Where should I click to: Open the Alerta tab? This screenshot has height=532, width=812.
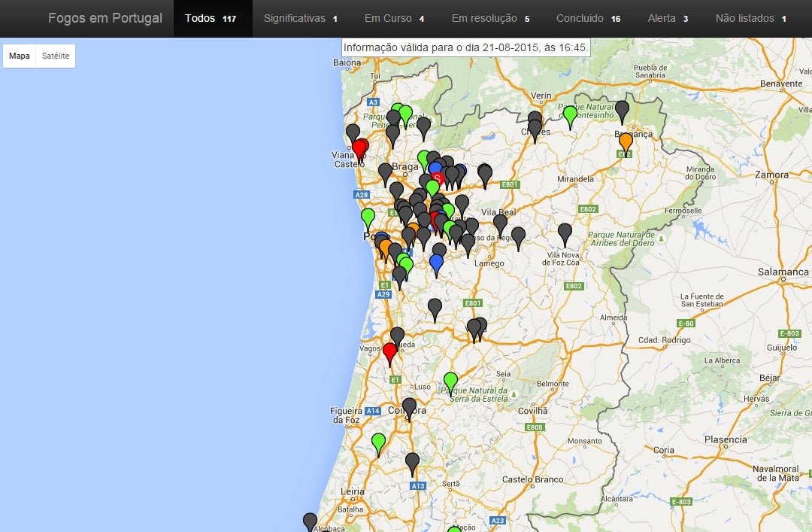tap(668, 18)
